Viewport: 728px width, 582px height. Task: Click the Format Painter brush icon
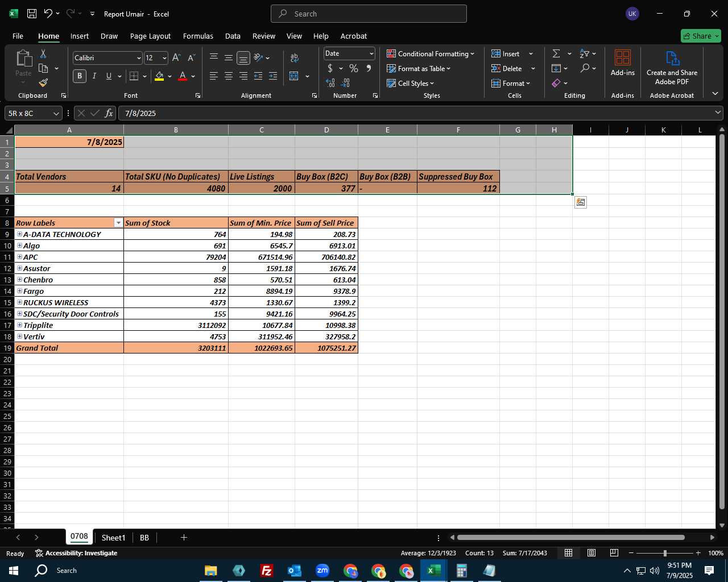click(43, 83)
